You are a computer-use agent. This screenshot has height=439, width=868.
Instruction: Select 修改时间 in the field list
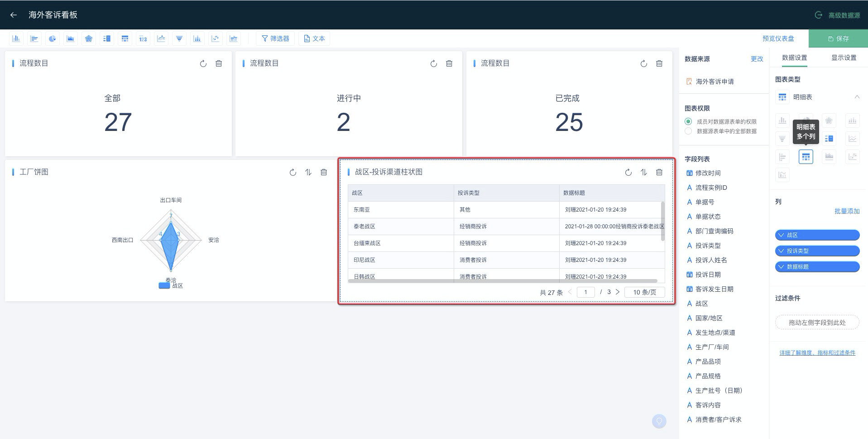click(704, 173)
